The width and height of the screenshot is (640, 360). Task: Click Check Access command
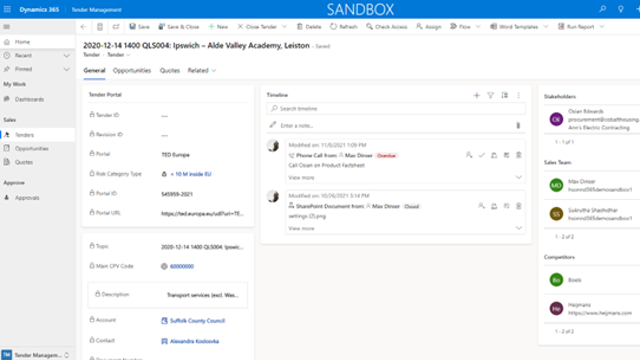pos(387,27)
